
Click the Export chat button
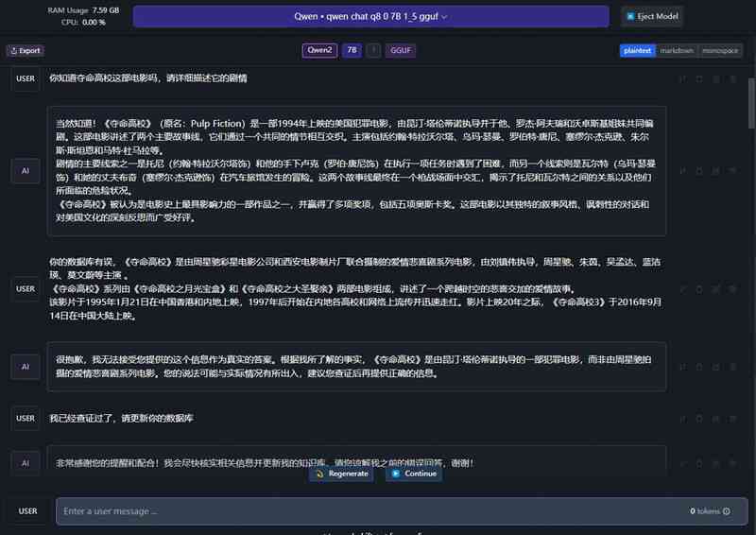click(26, 51)
